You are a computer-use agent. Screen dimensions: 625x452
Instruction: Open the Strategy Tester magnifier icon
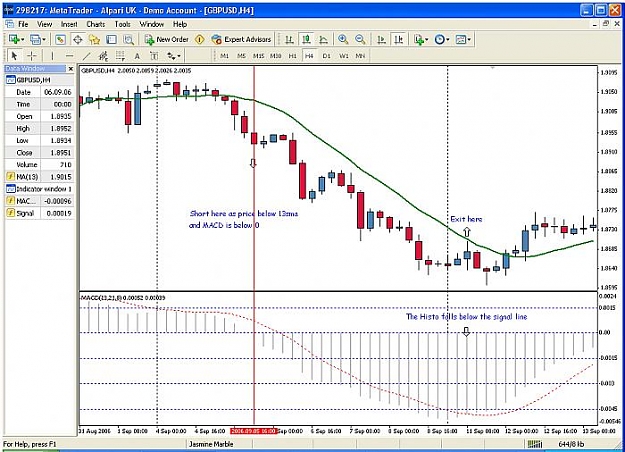pyautogui.click(x=128, y=39)
